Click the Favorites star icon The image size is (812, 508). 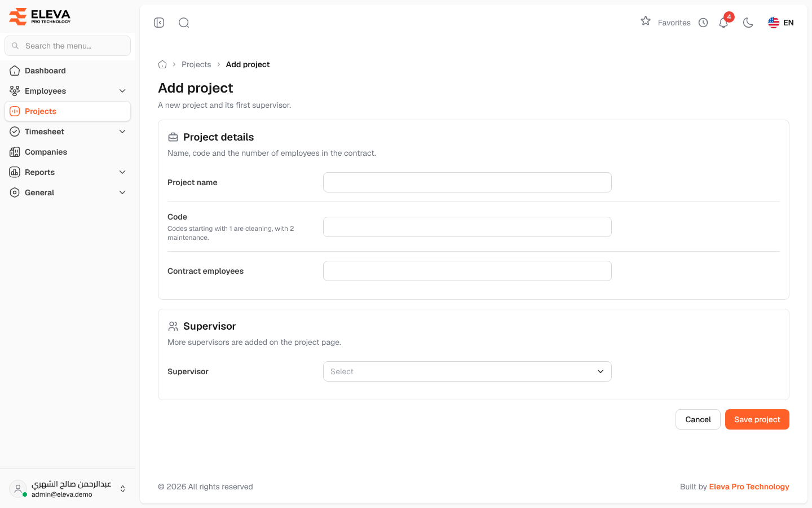[x=646, y=21]
